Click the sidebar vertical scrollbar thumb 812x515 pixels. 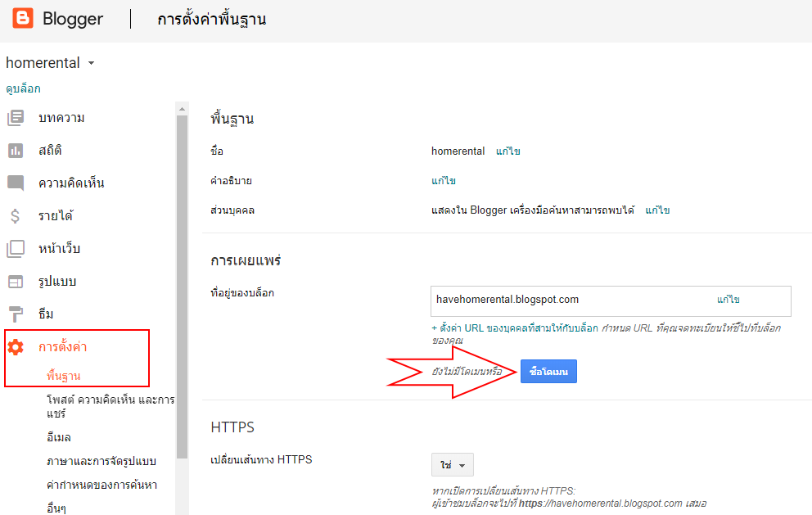pyautogui.click(x=182, y=287)
